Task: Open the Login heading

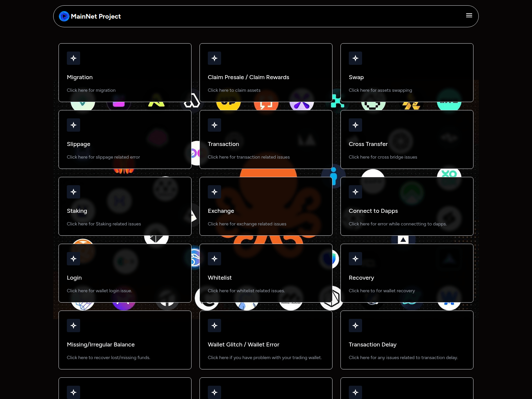Action: [x=74, y=278]
